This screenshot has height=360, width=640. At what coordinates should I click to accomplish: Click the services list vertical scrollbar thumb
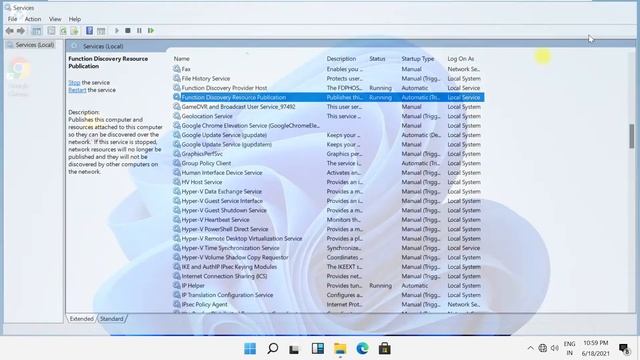click(632, 136)
